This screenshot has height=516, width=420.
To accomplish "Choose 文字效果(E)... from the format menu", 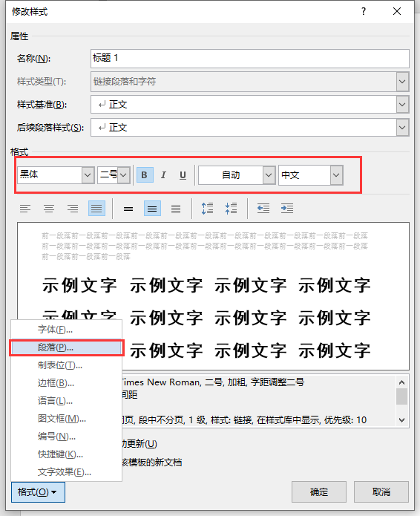I will [x=67, y=472].
